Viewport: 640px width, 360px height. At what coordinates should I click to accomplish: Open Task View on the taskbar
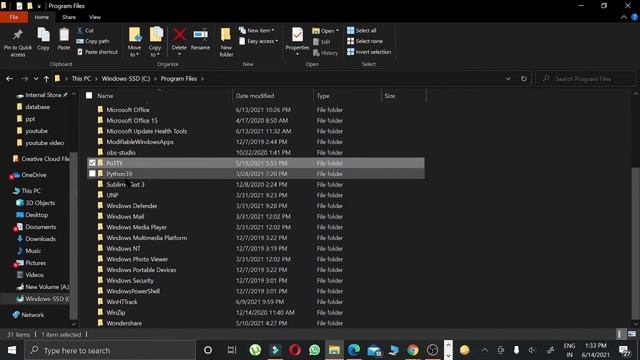[232, 350]
